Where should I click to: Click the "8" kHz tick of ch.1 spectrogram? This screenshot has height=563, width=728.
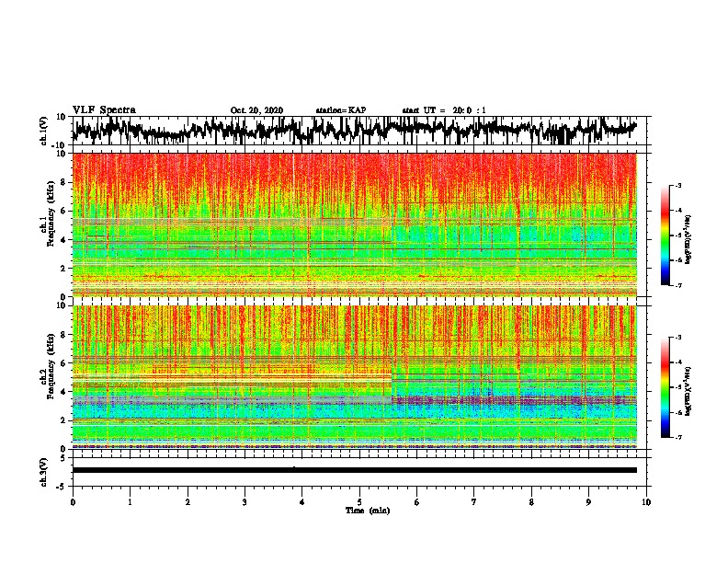click(63, 182)
